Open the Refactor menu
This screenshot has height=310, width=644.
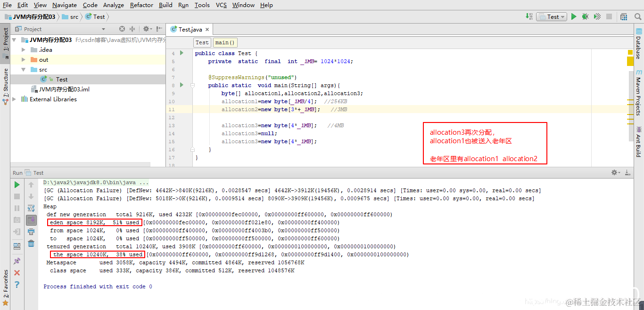[142, 5]
